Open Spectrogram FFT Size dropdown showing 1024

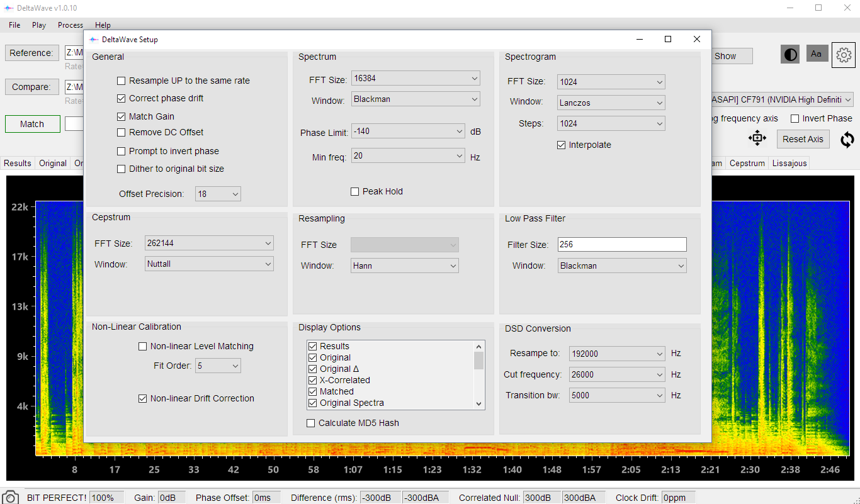(611, 81)
